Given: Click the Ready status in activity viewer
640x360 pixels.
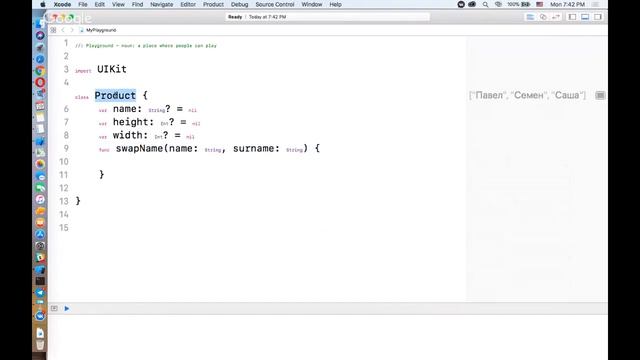Looking at the screenshot, I should click(235, 17).
